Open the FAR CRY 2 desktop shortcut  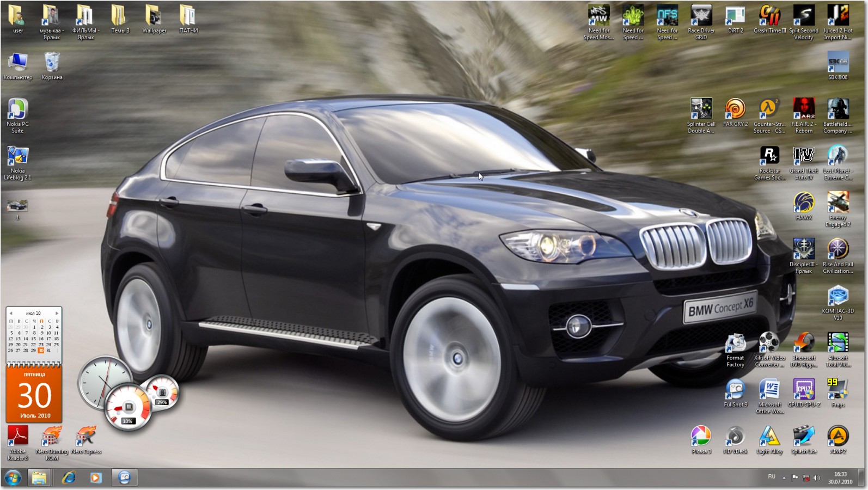(x=735, y=109)
